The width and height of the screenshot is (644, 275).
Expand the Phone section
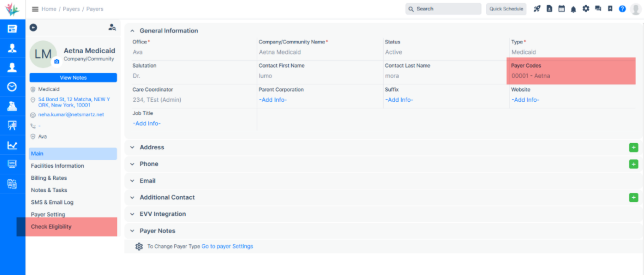[132, 164]
